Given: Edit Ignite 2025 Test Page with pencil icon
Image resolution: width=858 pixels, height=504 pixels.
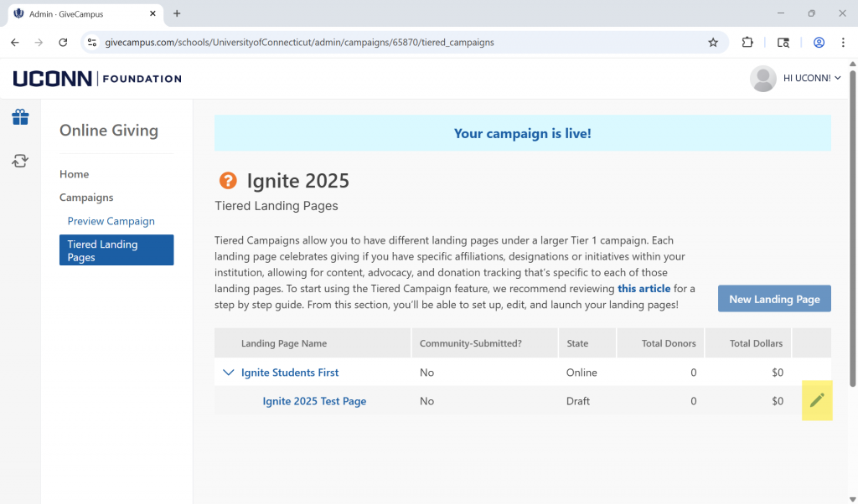Looking at the screenshot, I should [817, 401].
